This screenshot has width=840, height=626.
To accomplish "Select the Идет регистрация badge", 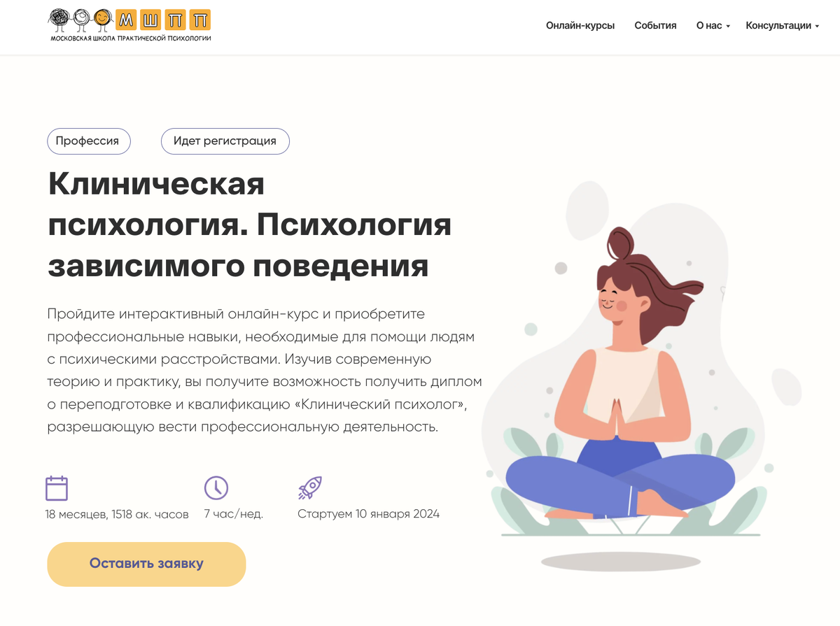I will tap(225, 141).
